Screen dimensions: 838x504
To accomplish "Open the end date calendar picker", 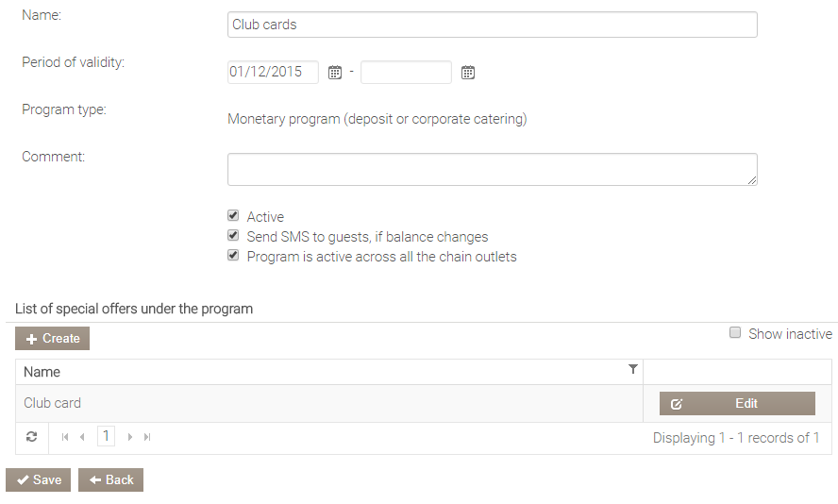I will pyautogui.click(x=467, y=73).
